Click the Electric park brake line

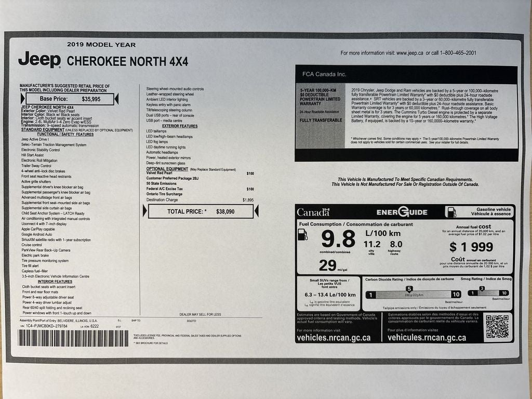click(35, 256)
